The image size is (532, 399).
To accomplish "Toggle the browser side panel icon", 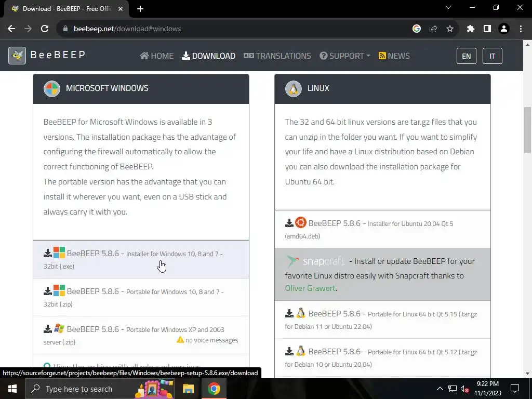I will (x=487, y=29).
